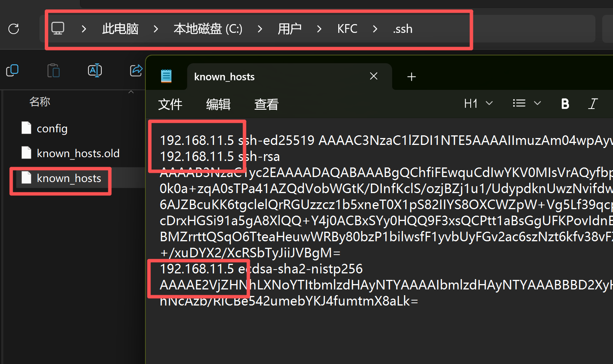Expand chevron after KFC in breadcrumb
This screenshot has width=613, height=364.
[x=375, y=29]
